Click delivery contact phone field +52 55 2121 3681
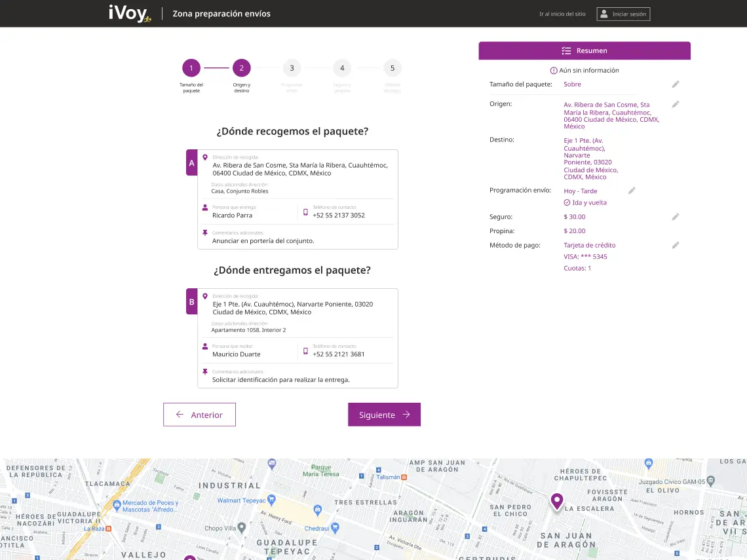747x560 pixels. 339,354
